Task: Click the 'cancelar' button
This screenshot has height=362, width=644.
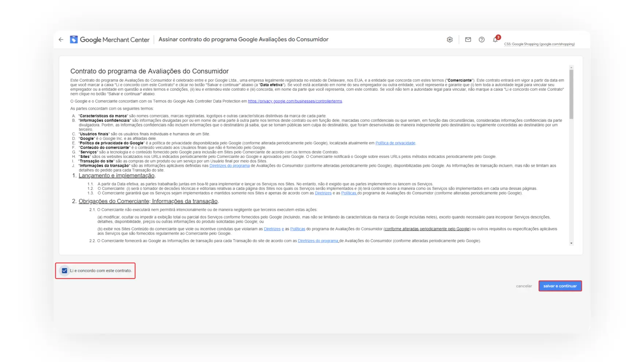Action: (524, 286)
